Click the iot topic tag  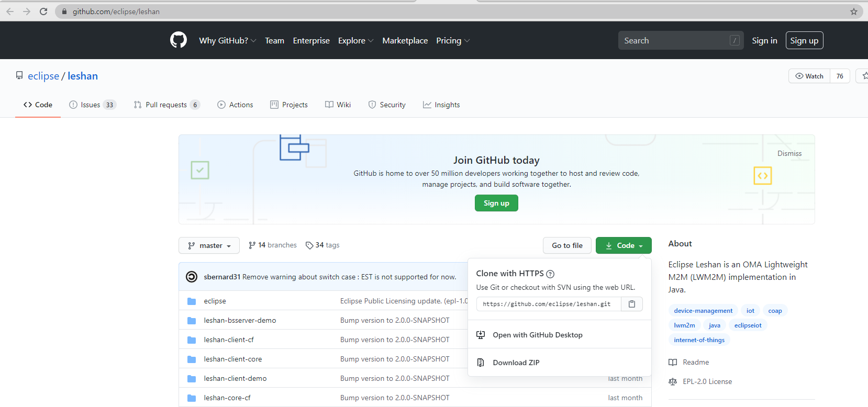pyautogui.click(x=750, y=311)
